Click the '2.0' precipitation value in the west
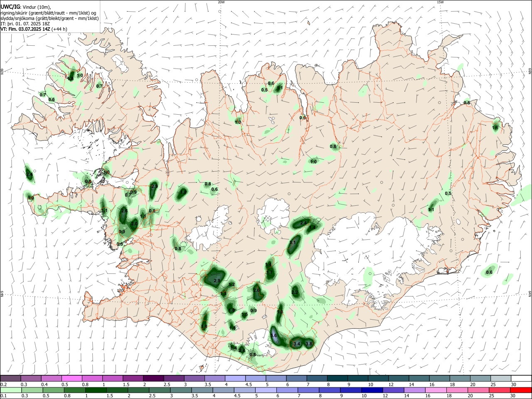 click(134, 224)
